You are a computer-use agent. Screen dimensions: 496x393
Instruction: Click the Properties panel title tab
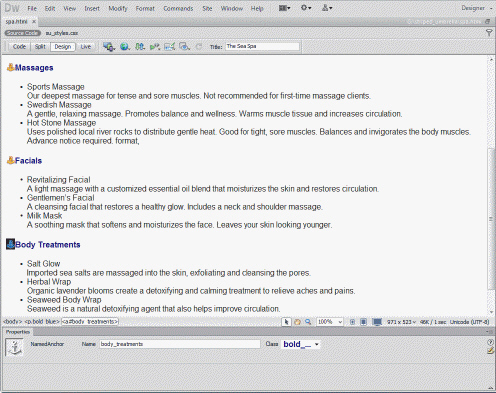pyautogui.click(x=18, y=332)
